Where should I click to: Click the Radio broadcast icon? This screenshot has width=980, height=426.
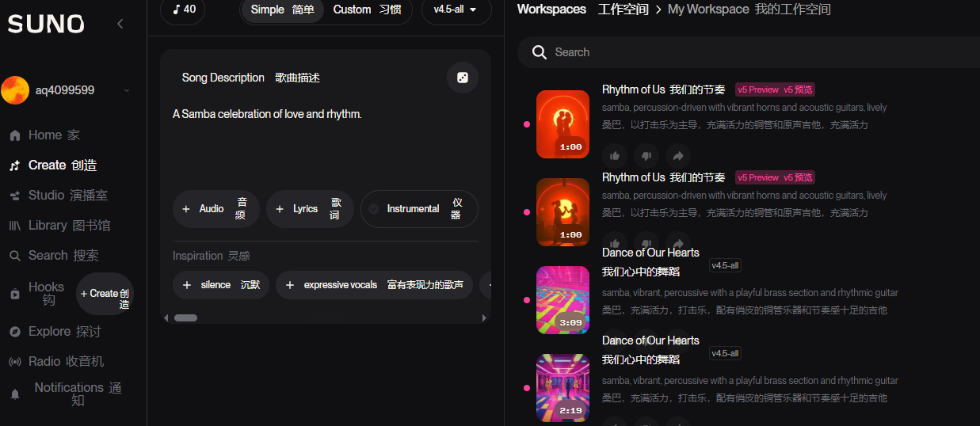pyautogui.click(x=14, y=362)
